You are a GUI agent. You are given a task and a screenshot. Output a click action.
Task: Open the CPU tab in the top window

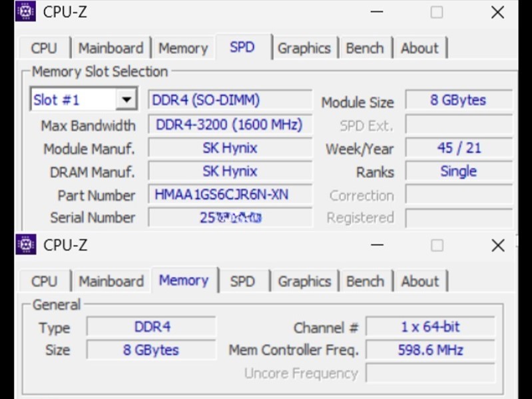tap(44, 48)
